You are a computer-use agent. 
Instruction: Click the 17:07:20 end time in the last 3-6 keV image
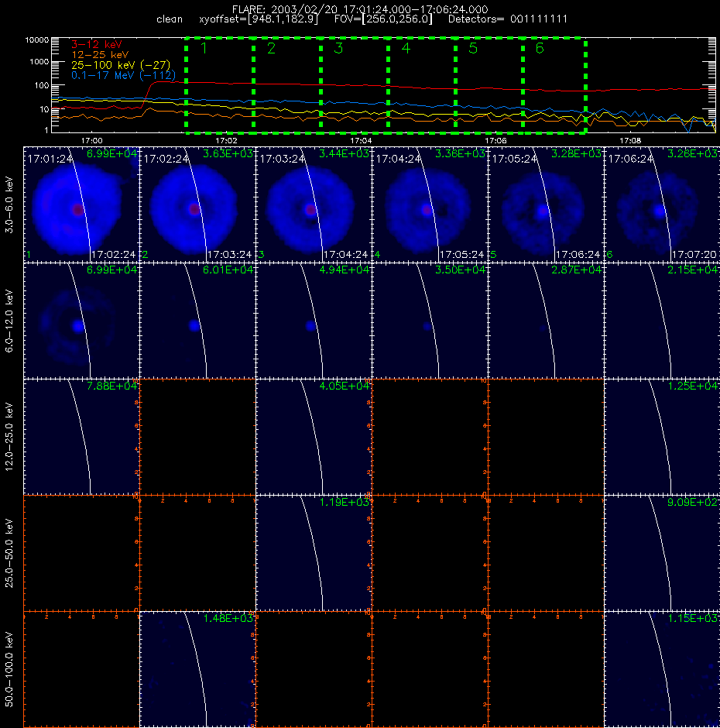694,255
